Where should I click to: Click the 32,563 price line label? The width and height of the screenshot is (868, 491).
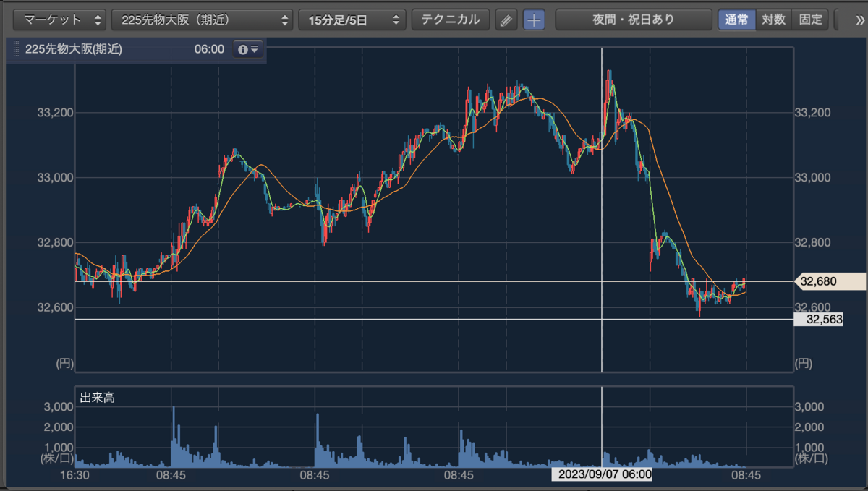click(818, 319)
